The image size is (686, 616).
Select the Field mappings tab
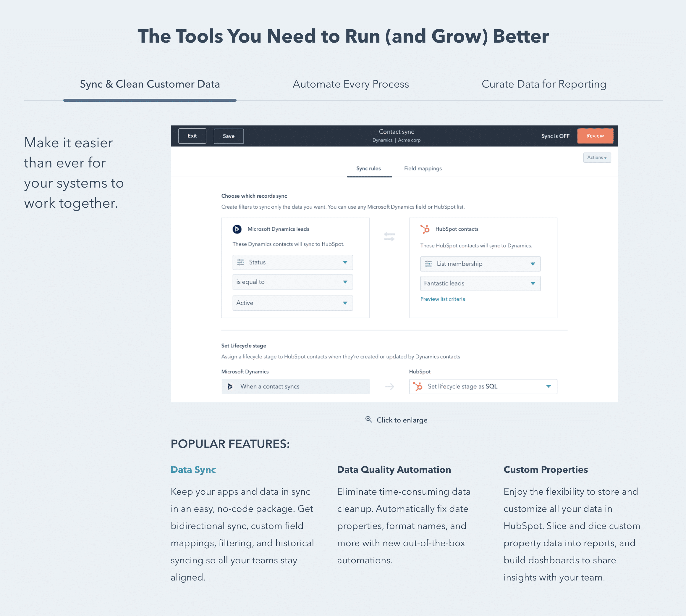(423, 169)
